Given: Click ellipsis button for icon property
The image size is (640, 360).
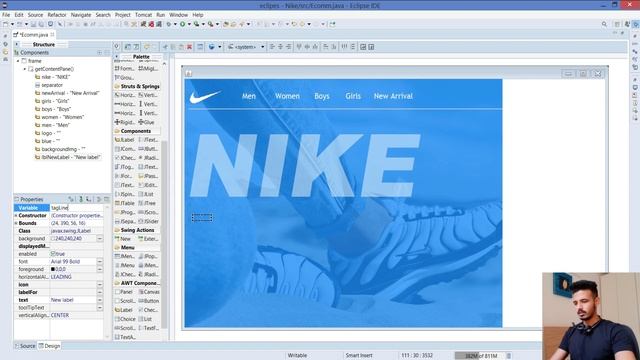Looking at the screenshot, I should (100, 284).
